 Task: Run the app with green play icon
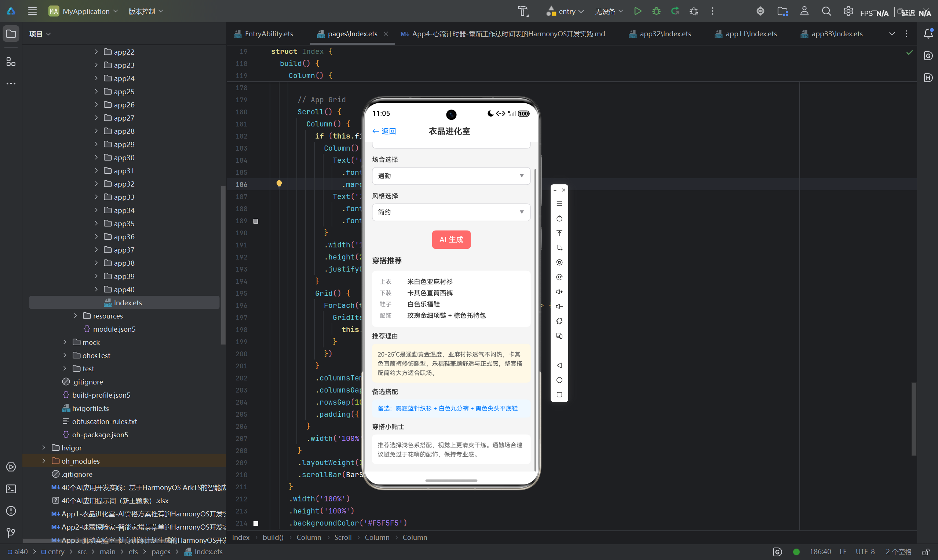click(x=638, y=11)
